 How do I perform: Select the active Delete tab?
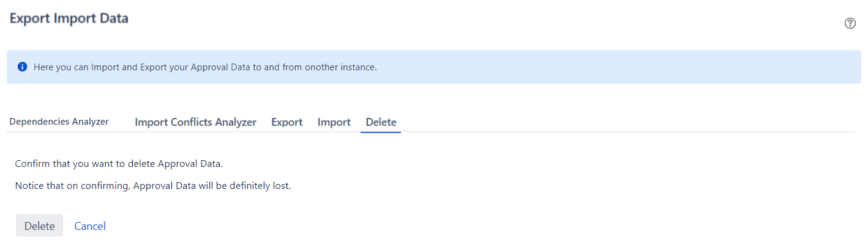[381, 122]
